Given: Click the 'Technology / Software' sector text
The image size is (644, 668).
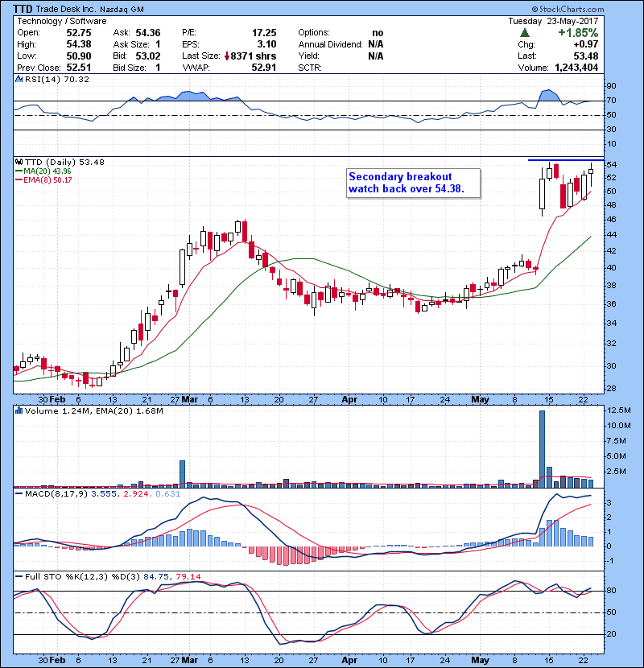Looking at the screenshot, I should click(x=62, y=21).
